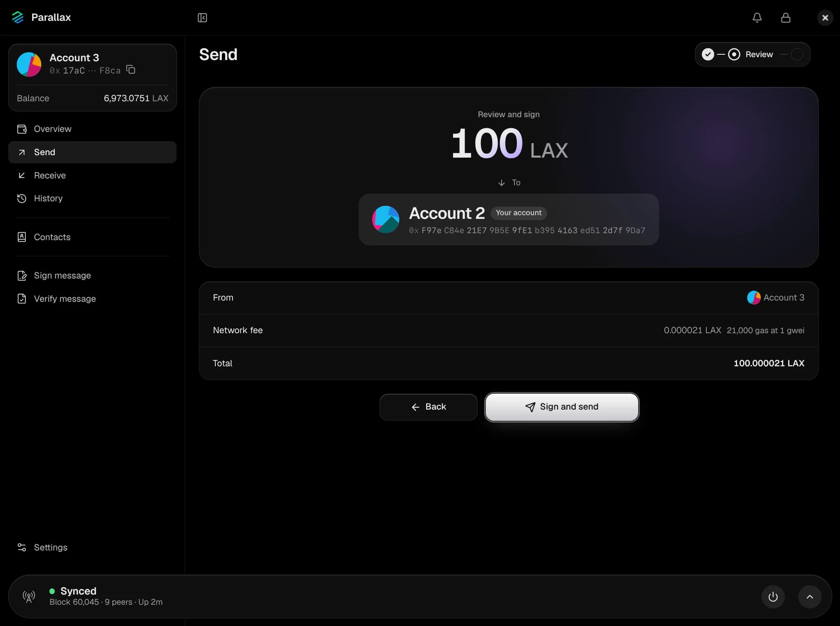Screen dimensions: 840x626
Task: Expand the status bar chevron
Action: pos(809,597)
